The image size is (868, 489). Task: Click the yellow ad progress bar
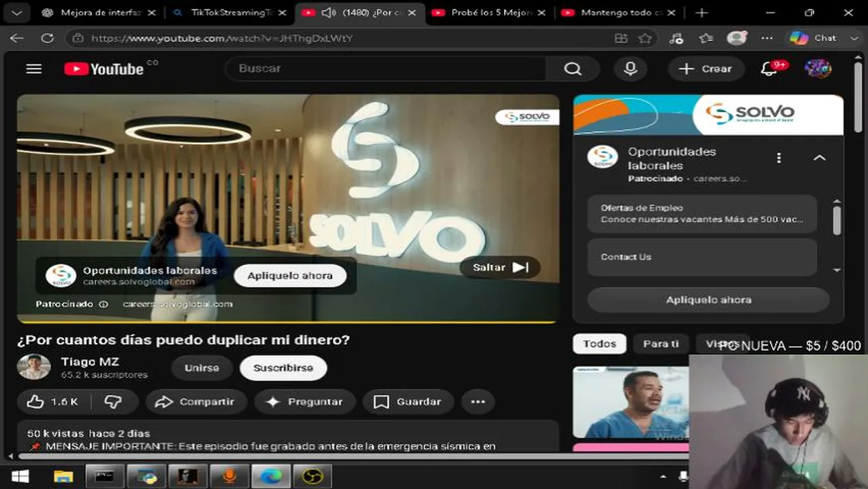[x=287, y=322]
